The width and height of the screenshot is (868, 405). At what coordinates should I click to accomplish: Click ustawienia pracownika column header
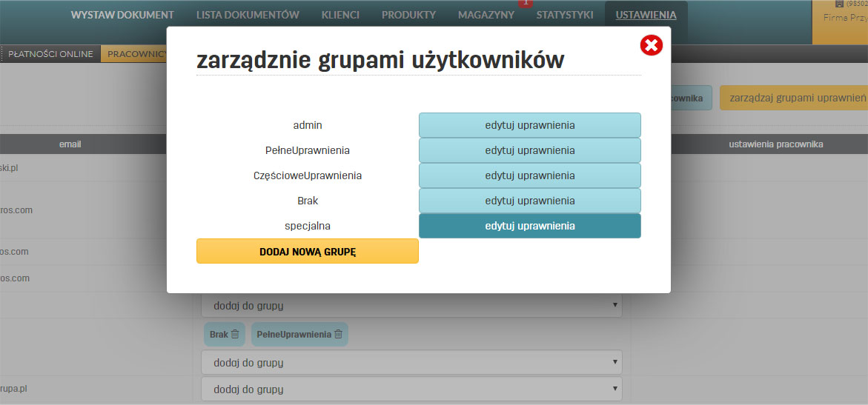point(776,144)
